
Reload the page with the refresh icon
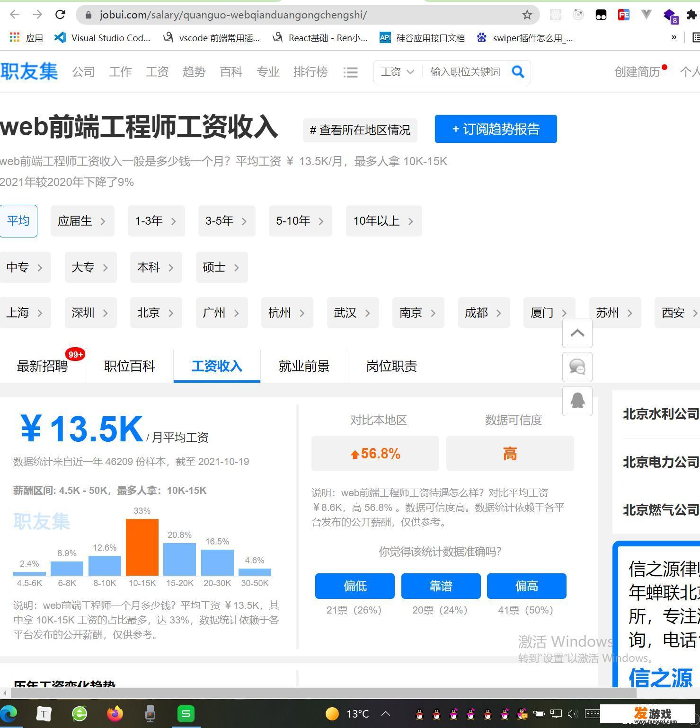click(x=60, y=15)
